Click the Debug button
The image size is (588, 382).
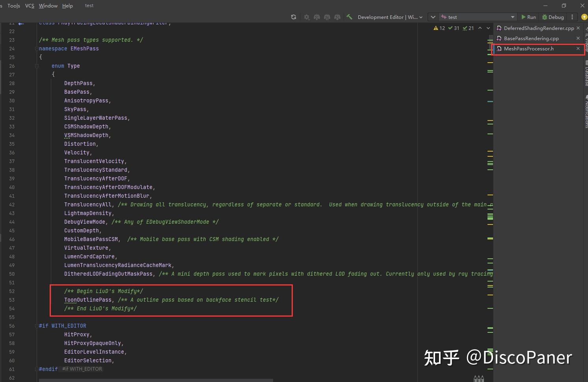click(x=553, y=17)
